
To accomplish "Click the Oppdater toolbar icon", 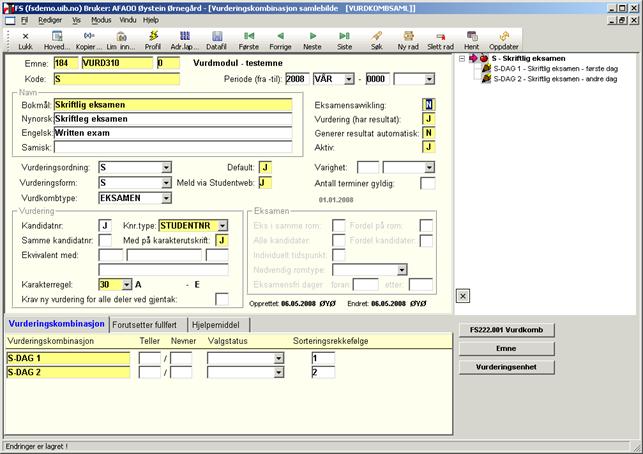I will click(503, 40).
